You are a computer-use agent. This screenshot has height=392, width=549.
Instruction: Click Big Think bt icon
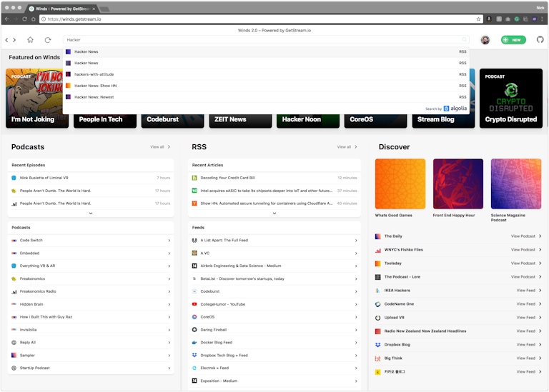coord(377,358)
